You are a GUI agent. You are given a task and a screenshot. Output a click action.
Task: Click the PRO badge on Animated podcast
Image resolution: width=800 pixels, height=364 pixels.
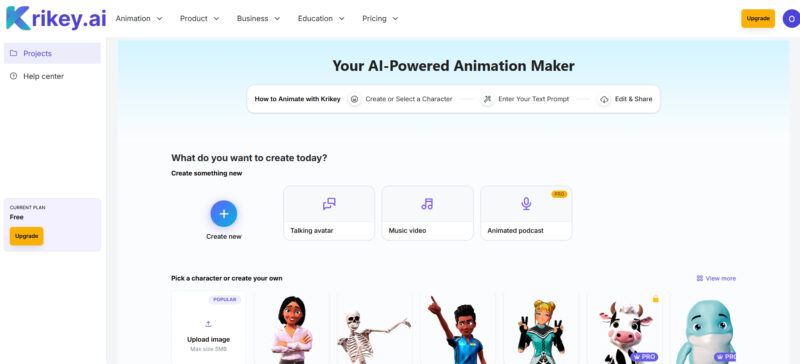pos(559,194)
